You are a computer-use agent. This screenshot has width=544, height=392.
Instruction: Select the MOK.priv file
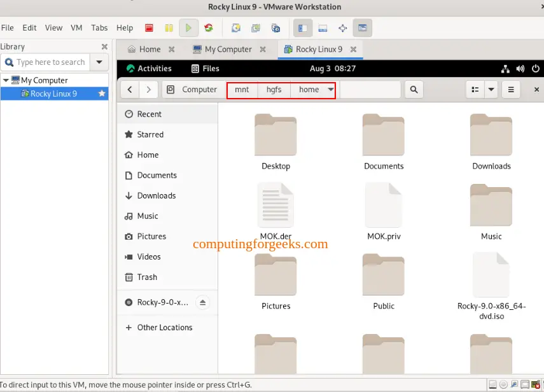click(x=384, y=212)
